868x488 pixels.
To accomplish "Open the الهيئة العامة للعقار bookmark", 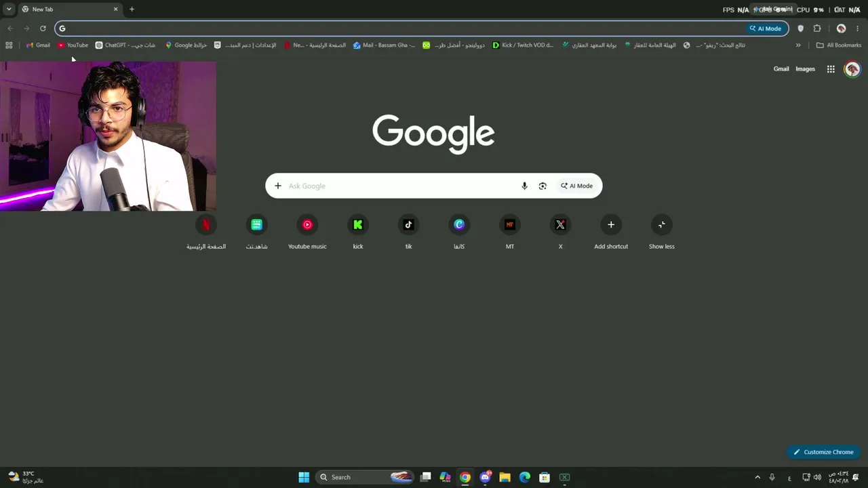I will click(650, 45).
